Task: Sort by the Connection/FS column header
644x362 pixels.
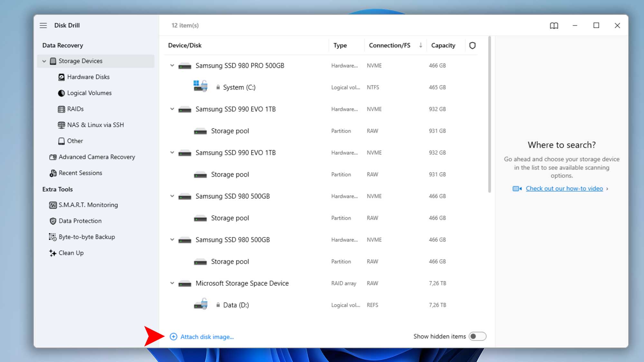Action: point(389,45)
